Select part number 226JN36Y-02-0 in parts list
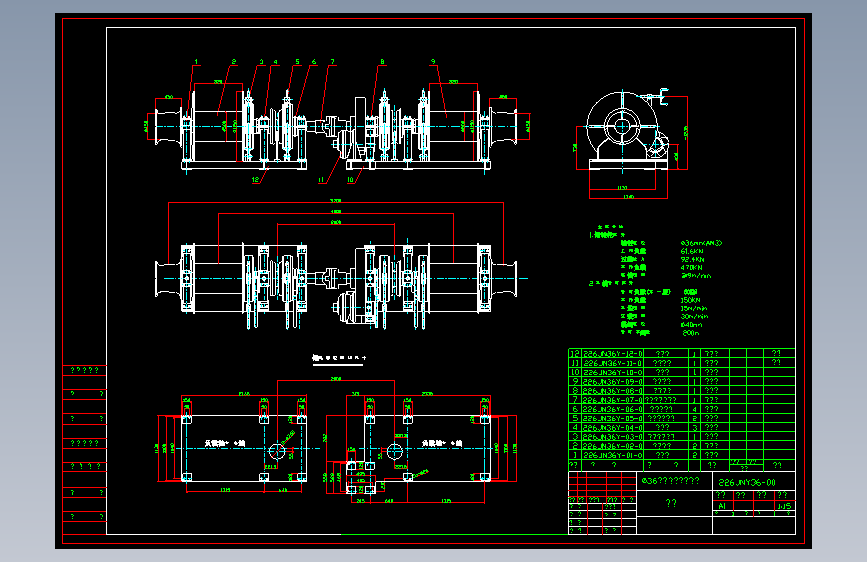Screen dimensions: 867x562 (613, 446)
